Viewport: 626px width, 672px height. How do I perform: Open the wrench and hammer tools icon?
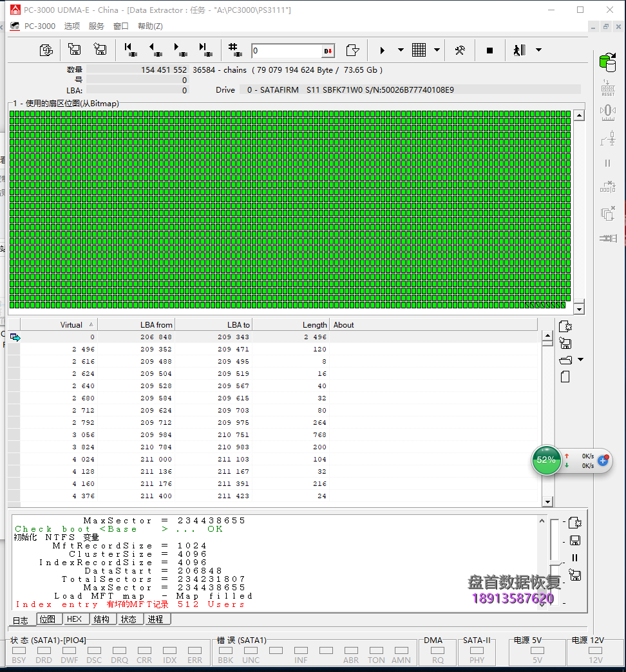[x=460, y=50]
